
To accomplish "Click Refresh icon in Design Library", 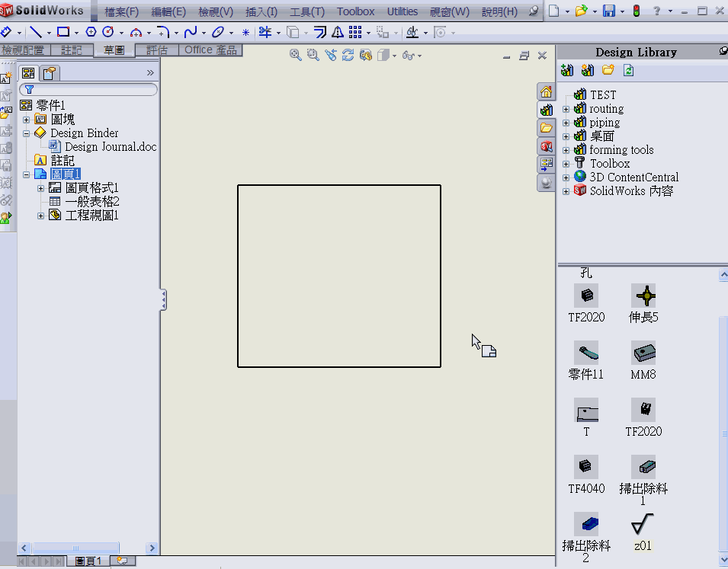I will 628,71.
